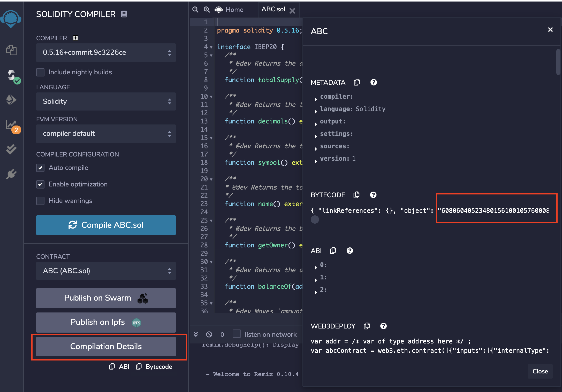Click the Compile ABC.sol button
The image size is (562, 392).
point(106,225)
